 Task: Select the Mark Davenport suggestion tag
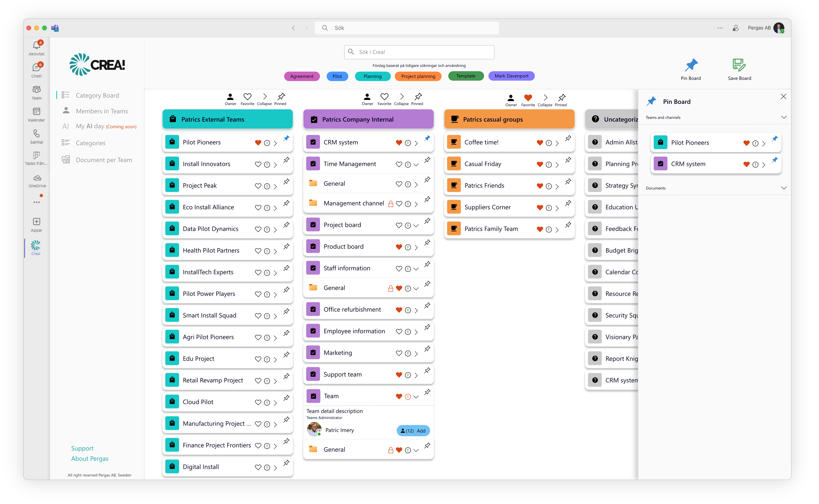[x=511, y=76]
